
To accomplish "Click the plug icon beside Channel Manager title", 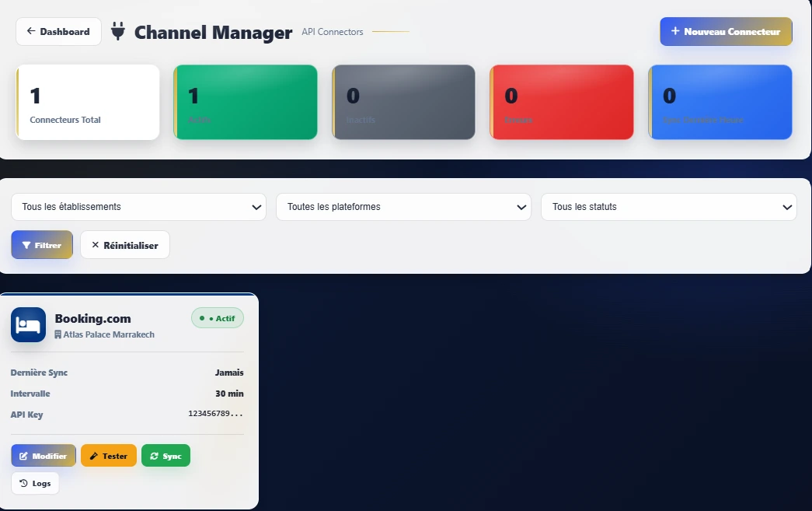I will (118, 31).
